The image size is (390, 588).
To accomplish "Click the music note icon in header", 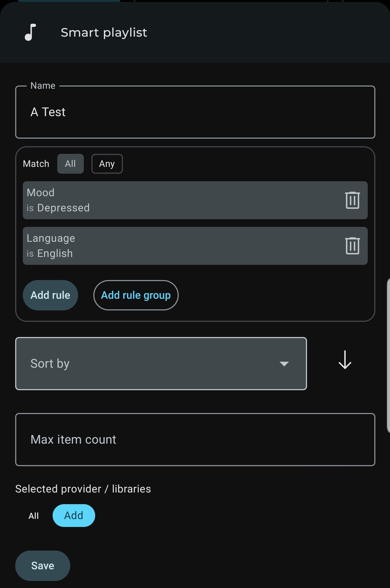I will click(x=30, y=32).
